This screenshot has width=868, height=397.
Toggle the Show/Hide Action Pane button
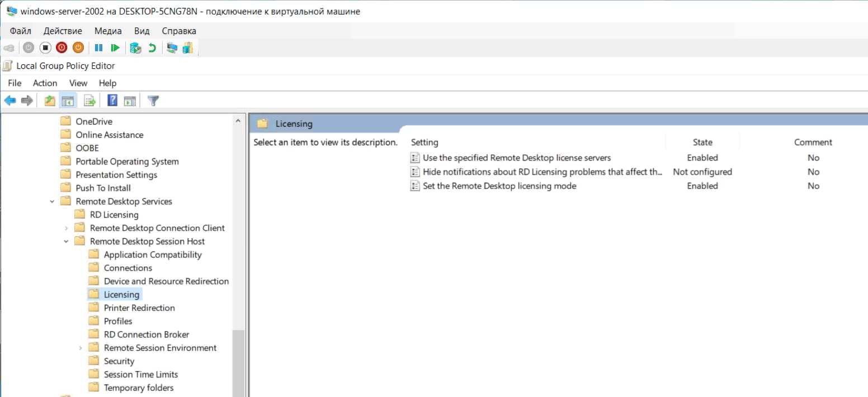tap(130, 101)
